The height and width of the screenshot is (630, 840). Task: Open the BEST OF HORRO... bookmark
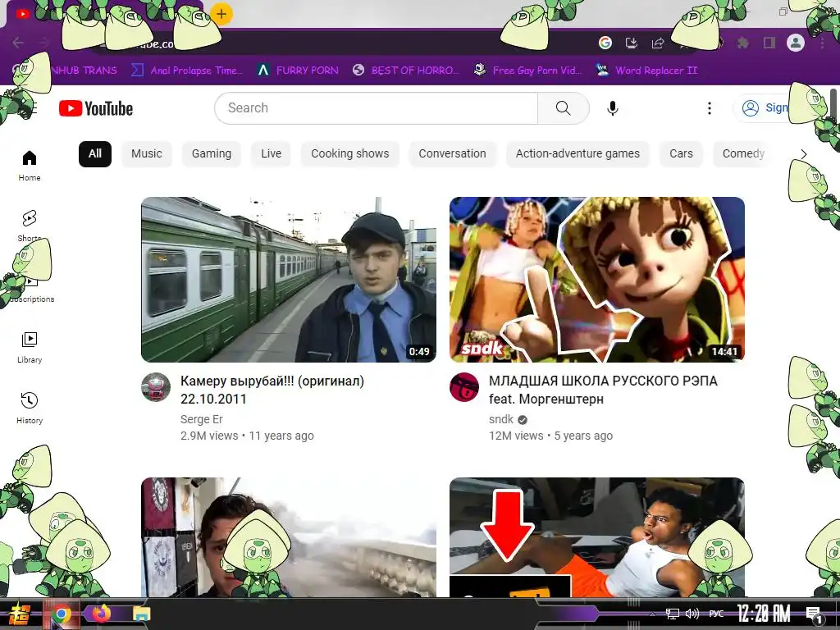(406, 71)
